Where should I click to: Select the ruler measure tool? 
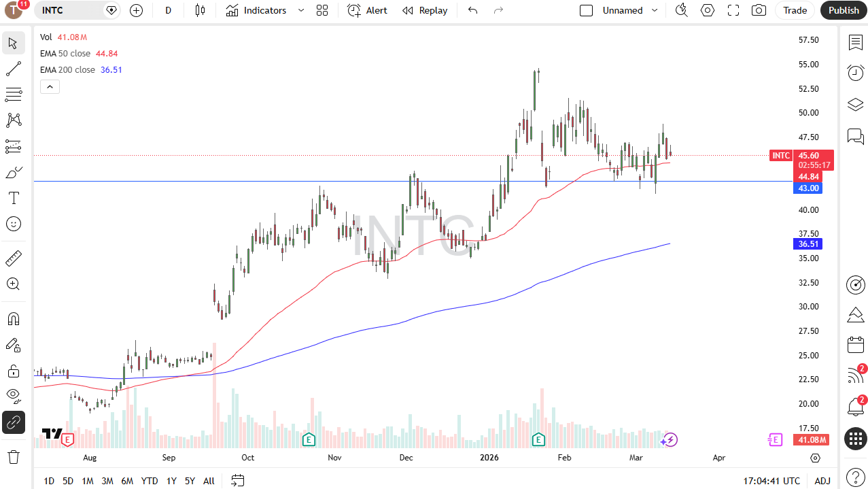[x=13, y=258]
